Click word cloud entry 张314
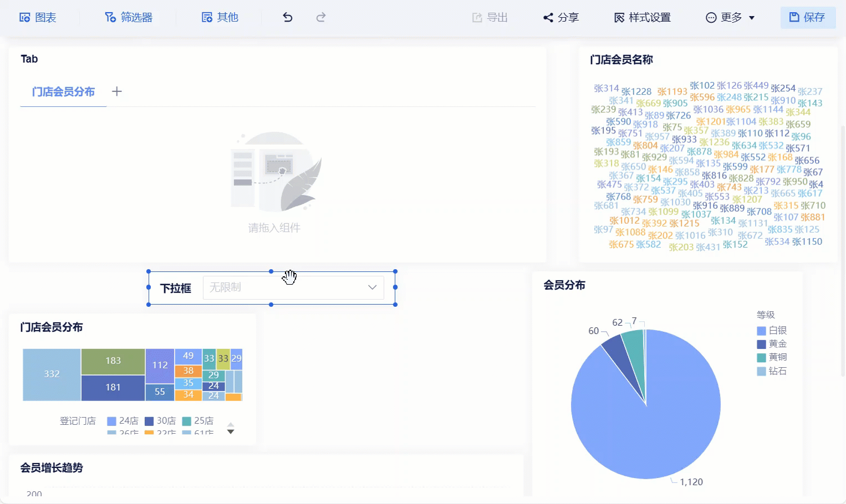Viewport: 846px width, 504px height. pyautogui.click(x=607, y=88)
